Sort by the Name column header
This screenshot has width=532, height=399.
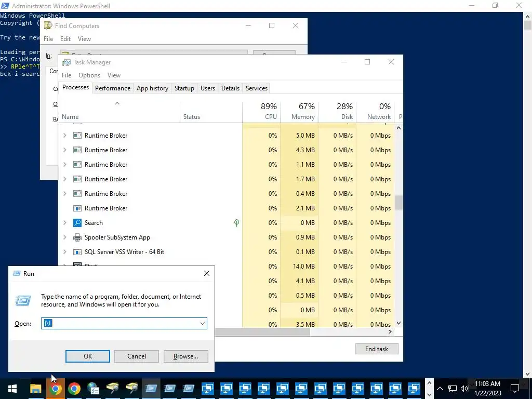click(x=119, y=112)
